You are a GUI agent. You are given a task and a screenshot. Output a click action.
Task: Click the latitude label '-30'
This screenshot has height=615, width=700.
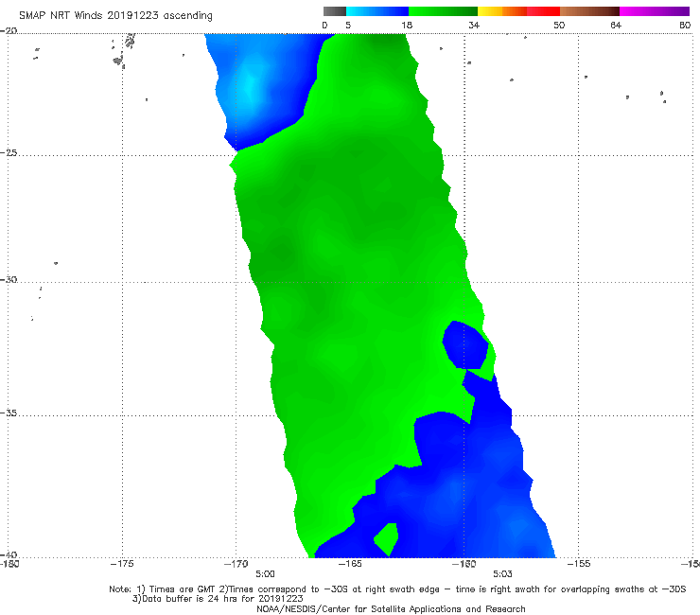[x=9, y=279]
